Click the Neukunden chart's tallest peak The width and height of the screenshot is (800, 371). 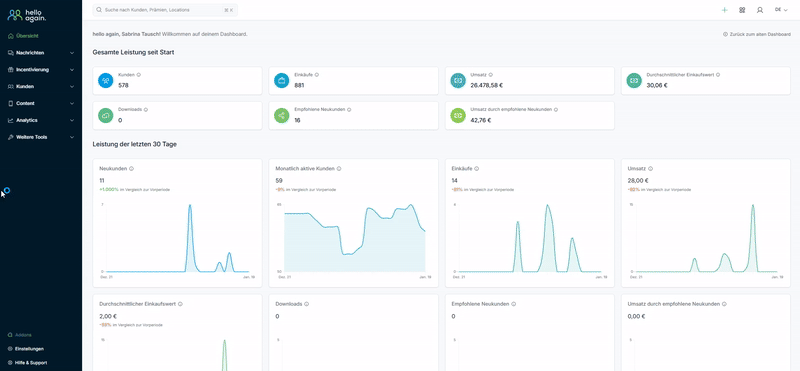point(190,206)
